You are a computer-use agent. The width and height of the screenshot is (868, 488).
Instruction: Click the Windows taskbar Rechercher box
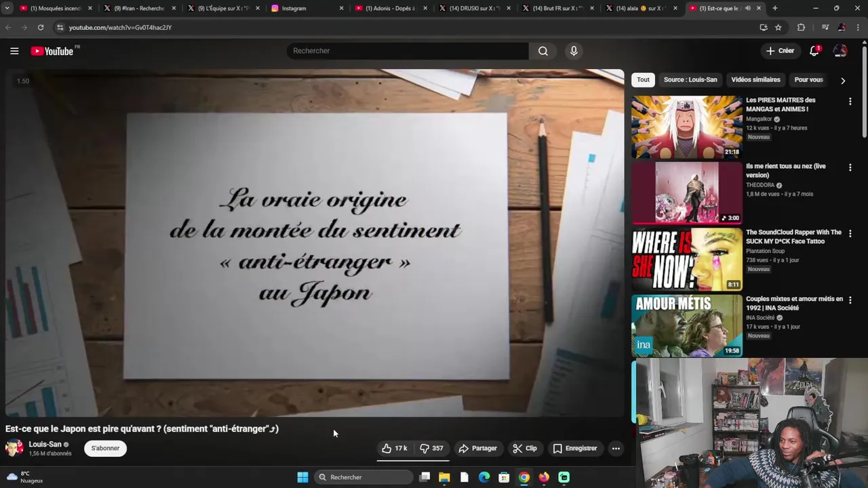click(364, 477)
